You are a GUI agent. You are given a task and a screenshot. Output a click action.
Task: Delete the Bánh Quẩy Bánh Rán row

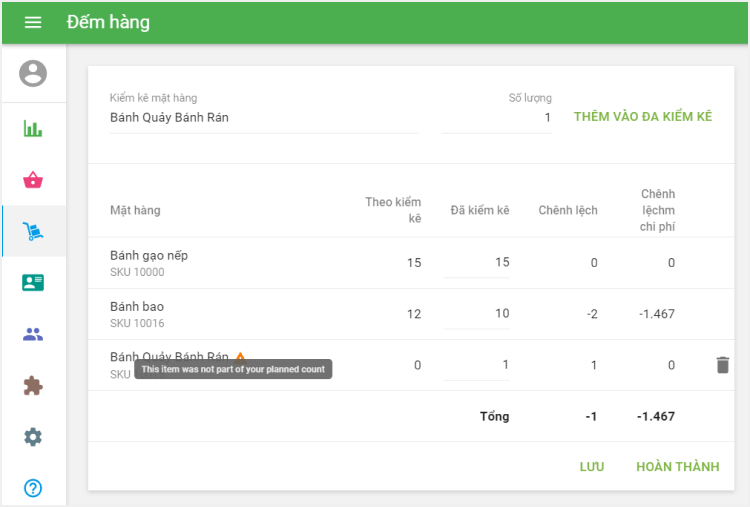click(x=722, y=365)
